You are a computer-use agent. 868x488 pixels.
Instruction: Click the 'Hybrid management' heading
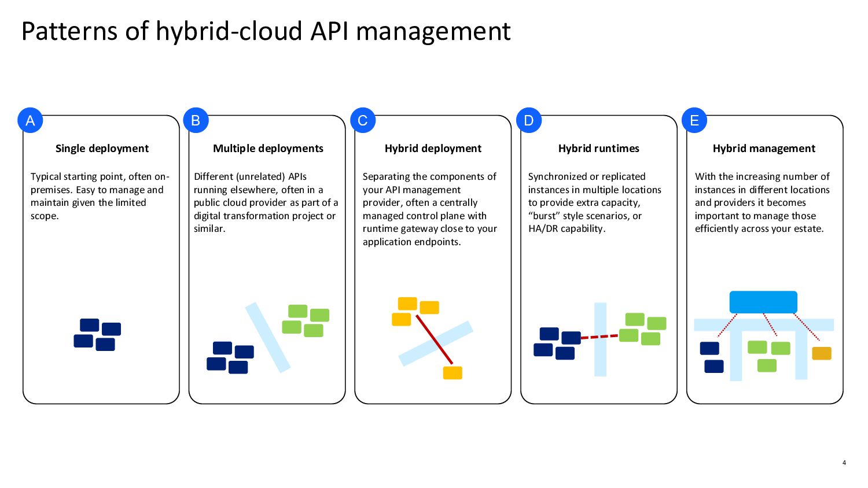point(764,149)
